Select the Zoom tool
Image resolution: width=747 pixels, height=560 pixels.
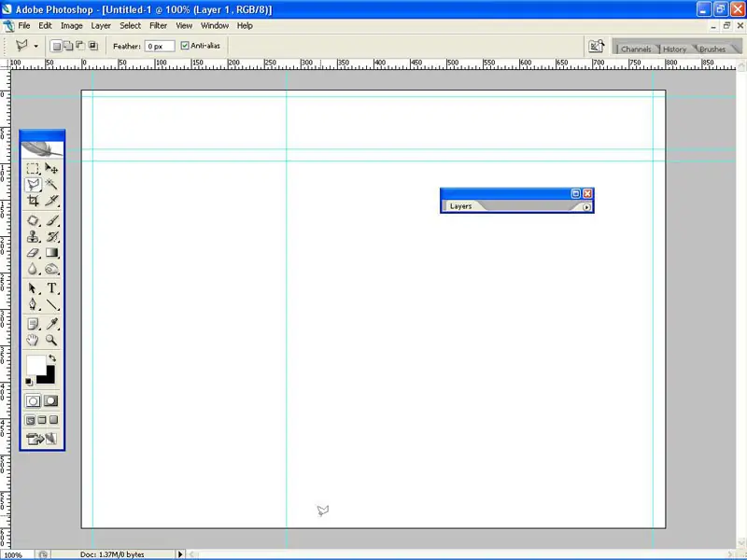(51, 340)
